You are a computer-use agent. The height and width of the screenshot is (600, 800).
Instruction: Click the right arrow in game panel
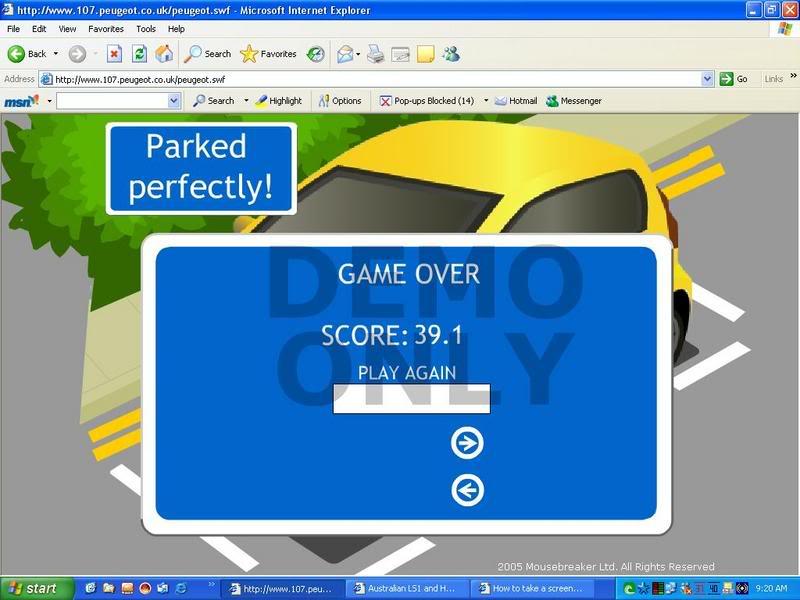pyautogui.click(x=467, y=443)
